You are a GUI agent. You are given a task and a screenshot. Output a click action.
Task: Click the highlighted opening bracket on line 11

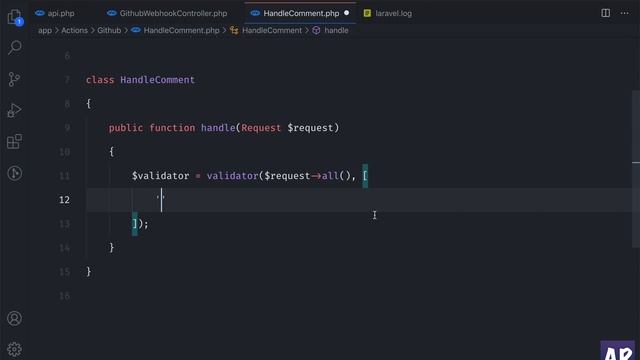click(x=365, y=176)
